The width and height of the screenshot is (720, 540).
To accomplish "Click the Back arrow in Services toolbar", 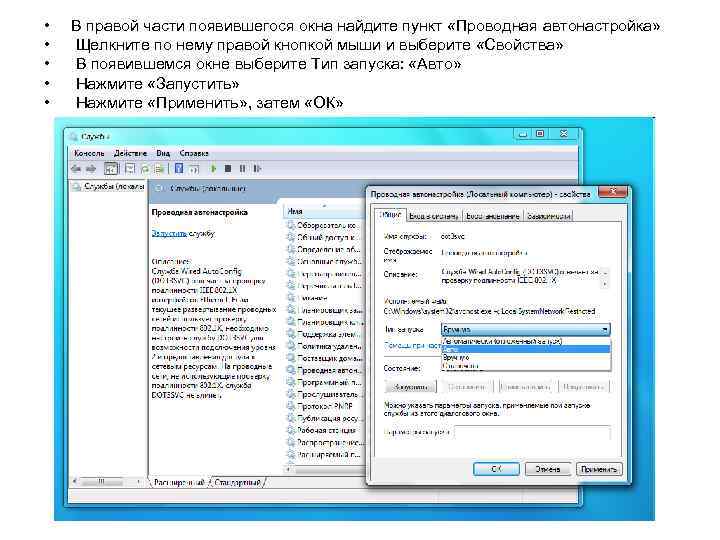I will 76,169.
